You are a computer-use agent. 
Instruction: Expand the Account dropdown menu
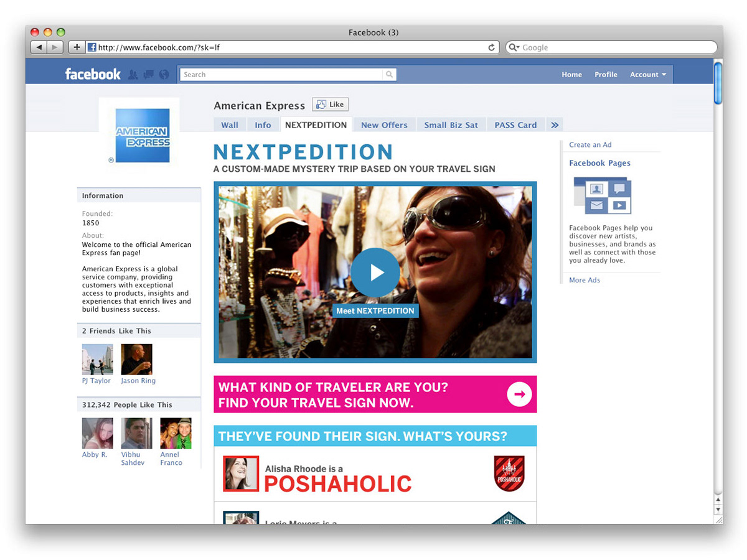coord(647,75)
